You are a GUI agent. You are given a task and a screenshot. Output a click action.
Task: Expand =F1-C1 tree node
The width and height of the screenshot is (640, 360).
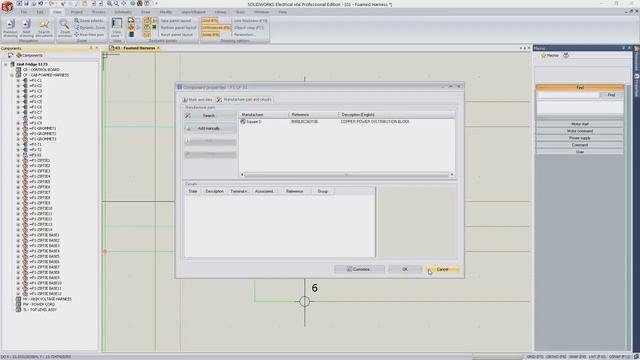click(x=18, y=80)
